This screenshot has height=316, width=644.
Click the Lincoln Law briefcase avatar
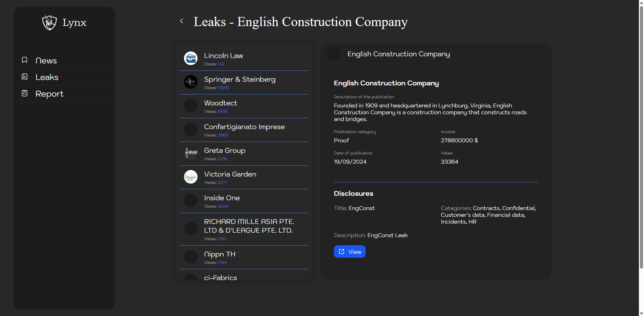(x=191, y=58)
